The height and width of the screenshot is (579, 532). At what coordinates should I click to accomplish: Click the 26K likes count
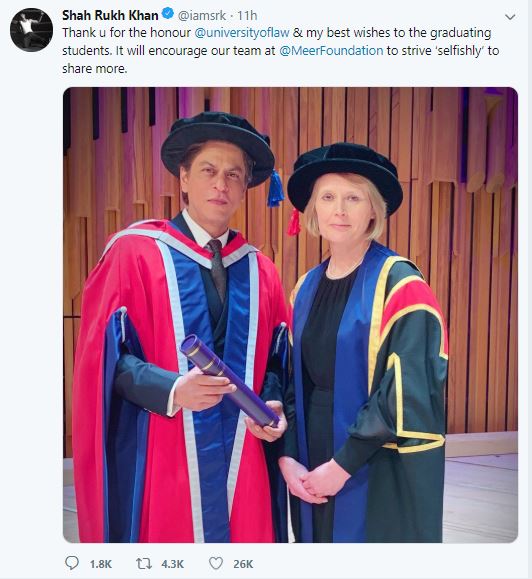(x=243, y=564)
